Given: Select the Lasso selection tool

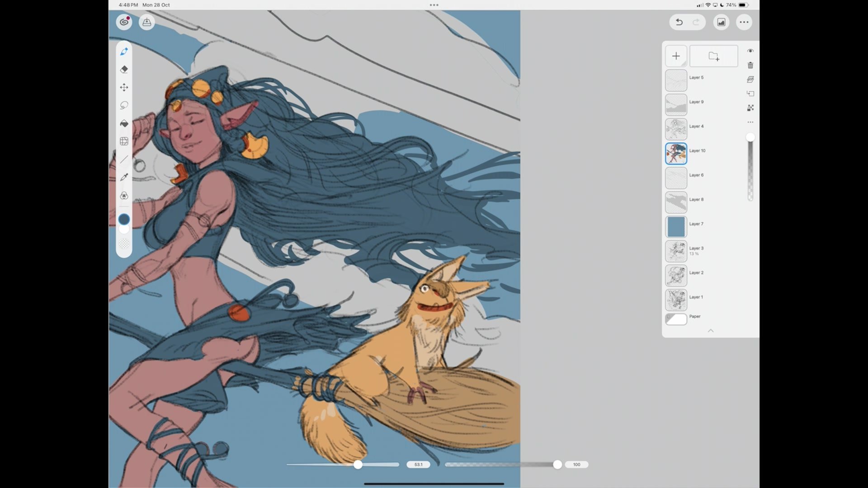Looking at the screenshot, I should (124, 105).
